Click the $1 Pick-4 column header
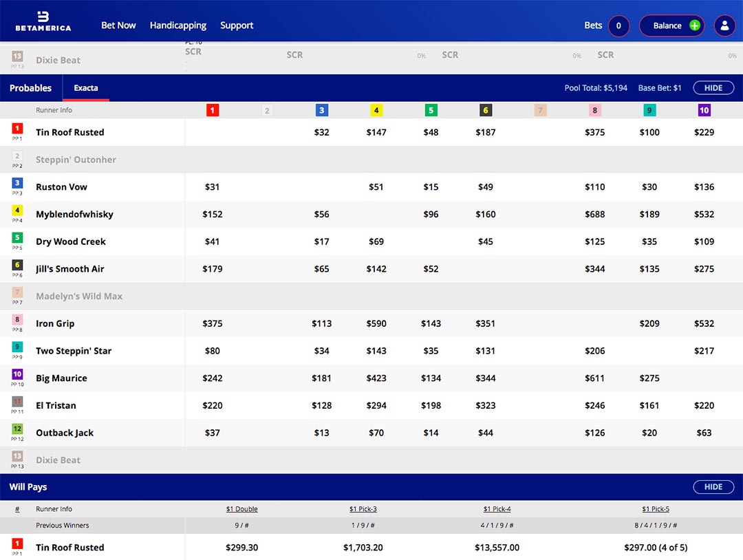The image size is (743, 560). click(x=497, y=509)
